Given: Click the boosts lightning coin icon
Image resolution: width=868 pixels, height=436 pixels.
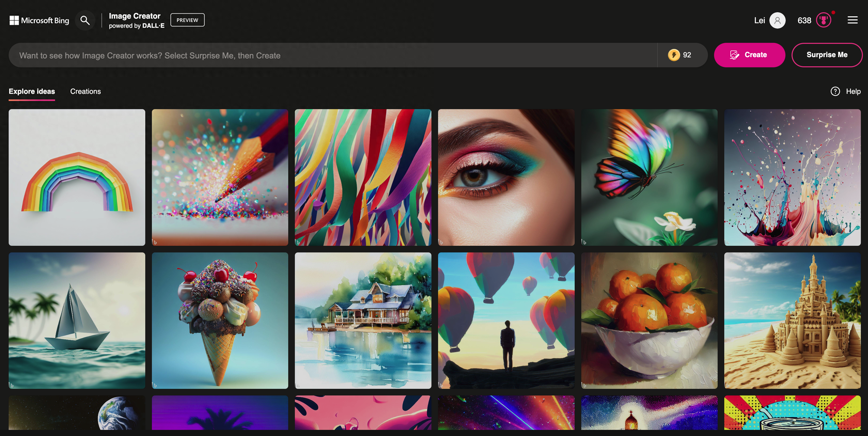Looking at the screenshot, I should tap(674, 55).
